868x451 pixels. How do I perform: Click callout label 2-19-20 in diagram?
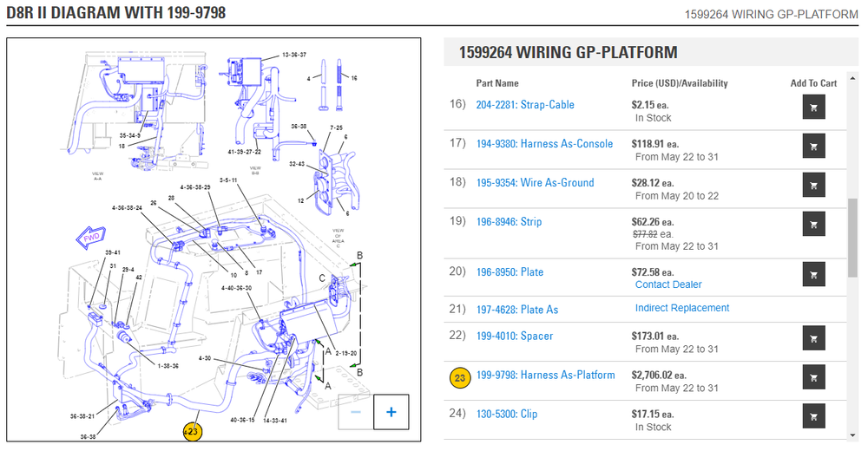[x=346, y=353]
